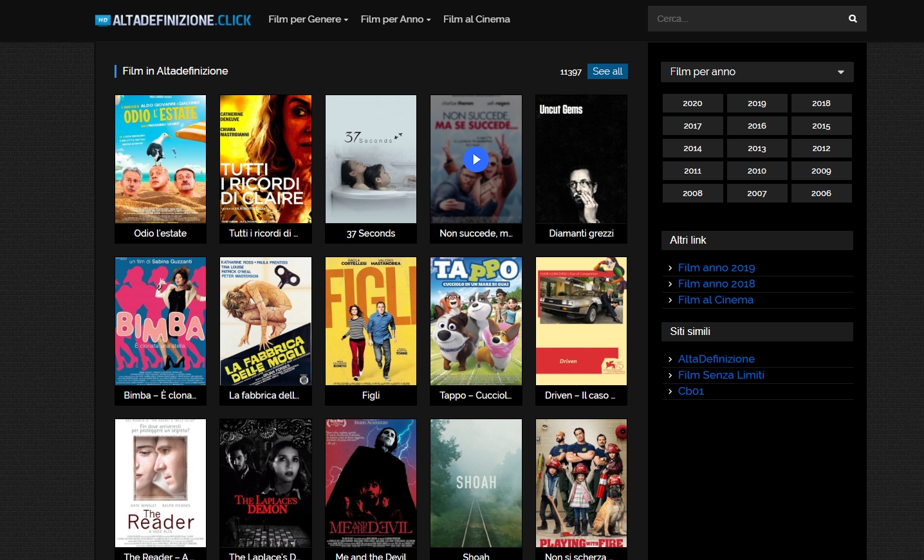The image size is (924, 560).
Task: Click the Bimba – È clona.. title
Action: pos(160,395)
